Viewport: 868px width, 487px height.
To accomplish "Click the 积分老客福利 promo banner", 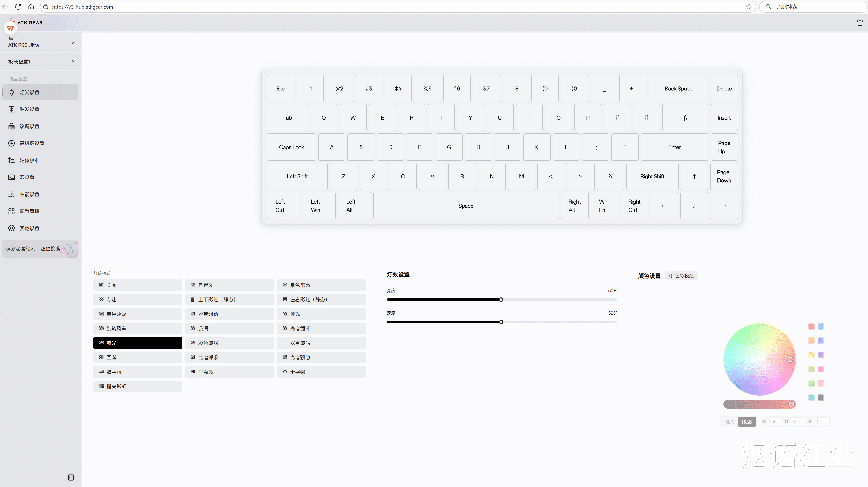I will pos(40,248).
